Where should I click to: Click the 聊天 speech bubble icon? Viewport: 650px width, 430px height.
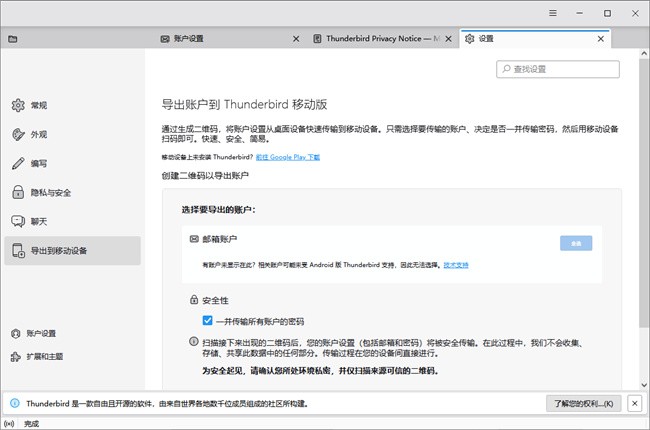coord(18,221)
